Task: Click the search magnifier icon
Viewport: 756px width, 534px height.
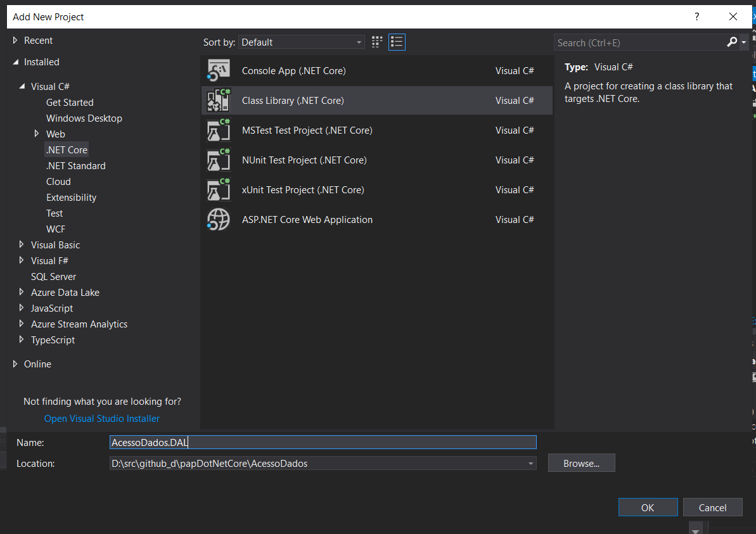Action: tap(732, 42)
